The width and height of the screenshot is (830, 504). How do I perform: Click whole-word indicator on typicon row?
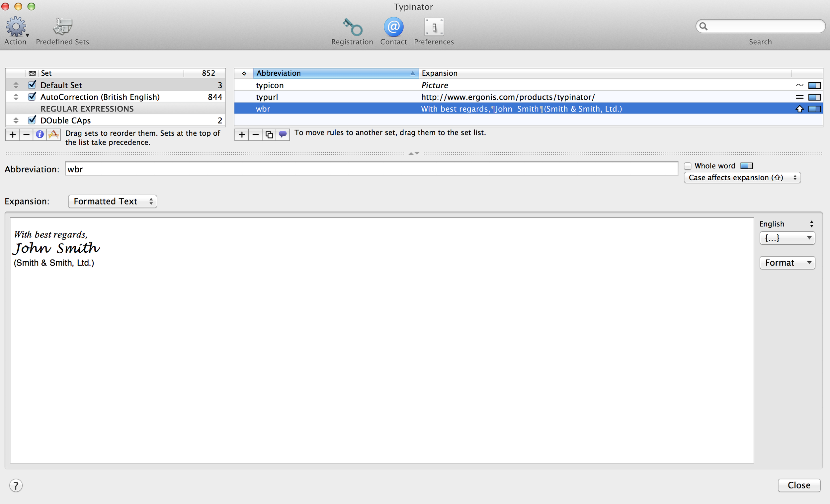[814, 85]
